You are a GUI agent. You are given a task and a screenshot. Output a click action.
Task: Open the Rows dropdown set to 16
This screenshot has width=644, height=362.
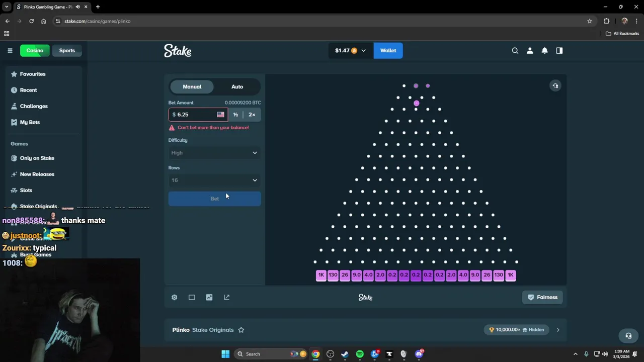[x=214, y=180]
